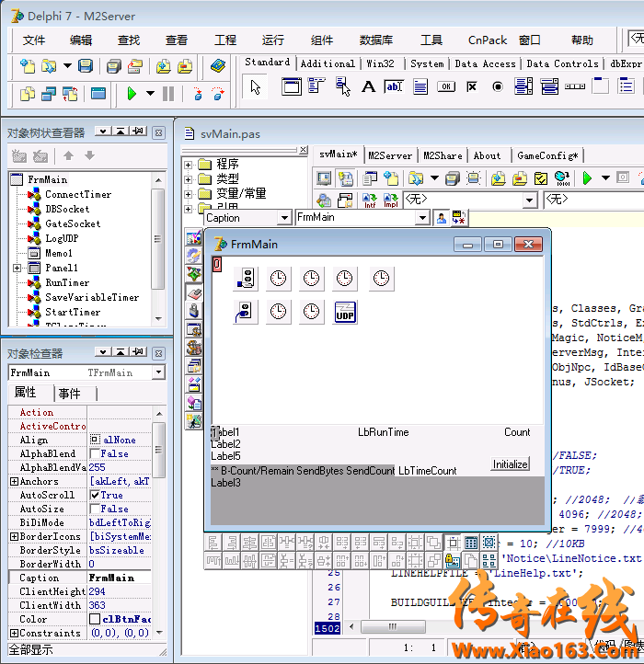The width and height of the screenshot is (644, 664).
Task: Select ConnectTimer in object tree
Action: tap(78, 194)
